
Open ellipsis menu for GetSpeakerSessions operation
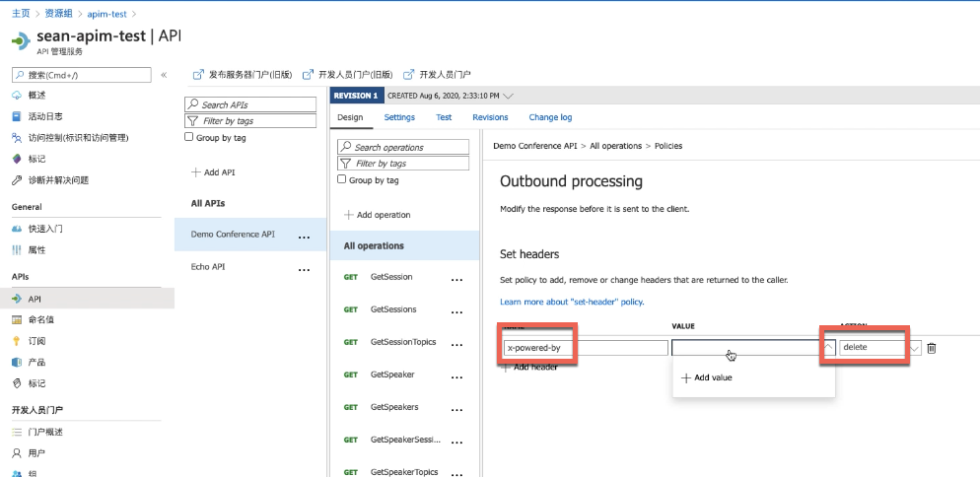click(456, 443)
